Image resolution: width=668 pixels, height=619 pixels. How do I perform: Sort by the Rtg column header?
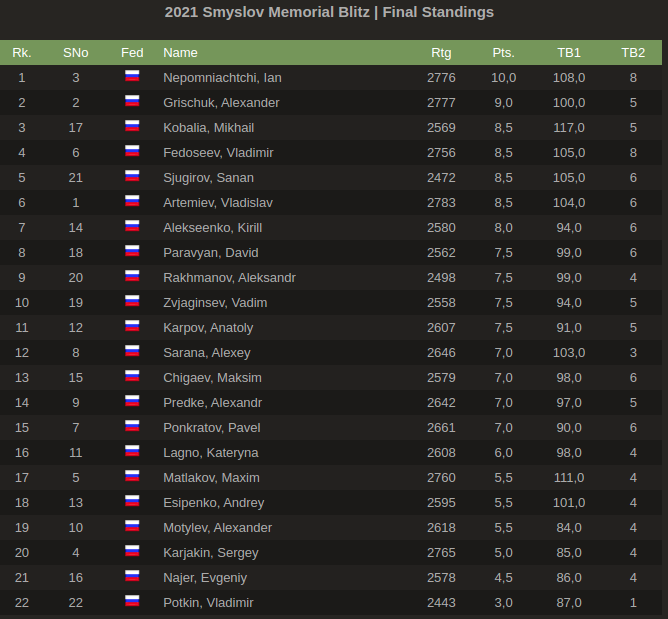pyautogui.click(x=441, y=52)
